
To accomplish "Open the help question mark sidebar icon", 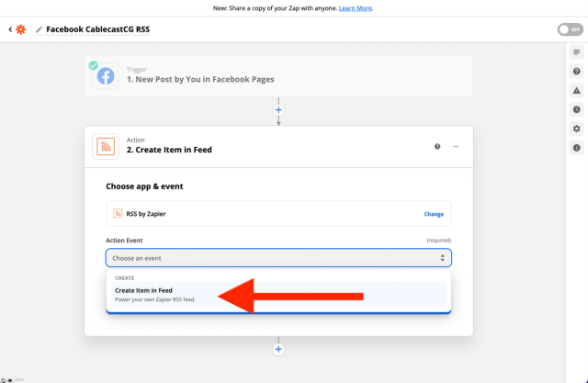I will pyautogui.click(x=576, y=72).
